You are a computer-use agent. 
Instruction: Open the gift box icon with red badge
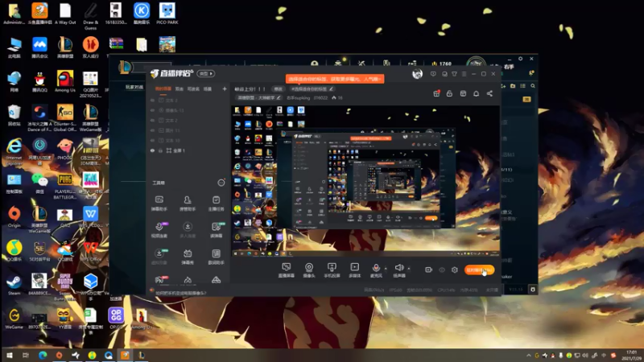coord(436,93)
